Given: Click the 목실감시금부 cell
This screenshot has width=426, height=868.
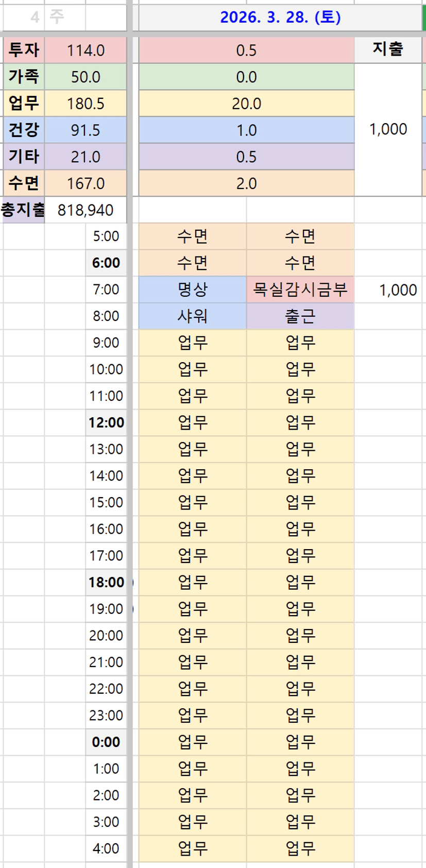Looking at the screenshot, I should [300, 290].
